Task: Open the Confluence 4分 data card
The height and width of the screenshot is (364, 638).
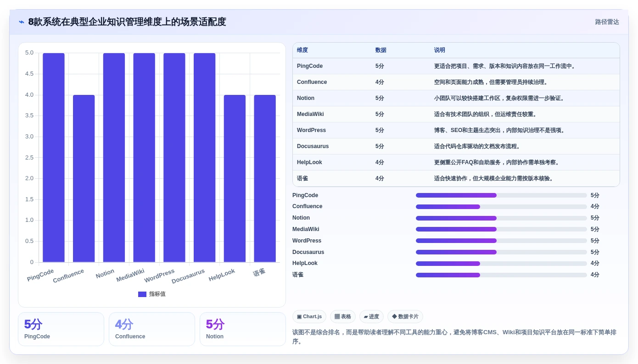Action: pyautogui.click(x=152, y=329)
